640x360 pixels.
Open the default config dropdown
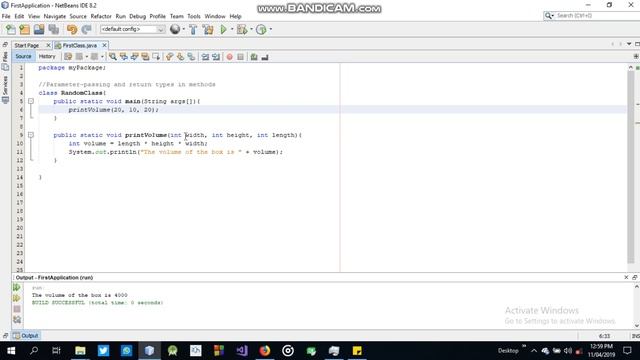click(x=132, y=29)
